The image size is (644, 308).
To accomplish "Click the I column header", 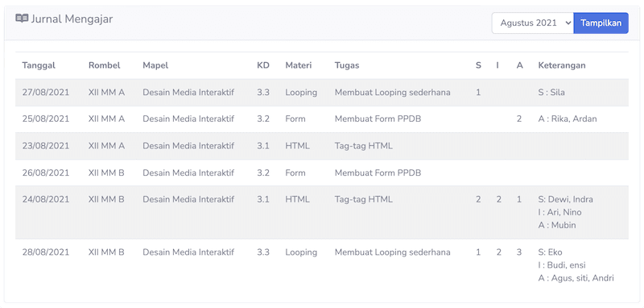I will pos(497,65).
